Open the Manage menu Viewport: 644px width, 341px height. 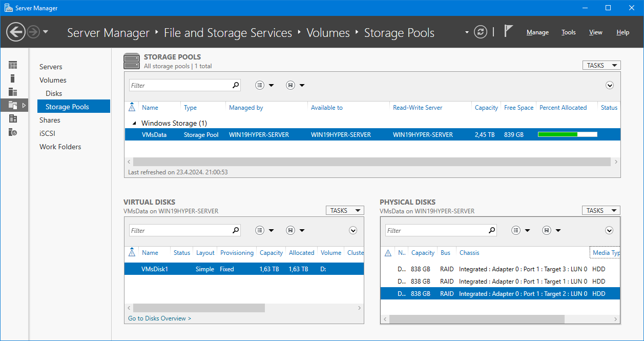pyautogui.click(x=537, y=32)
